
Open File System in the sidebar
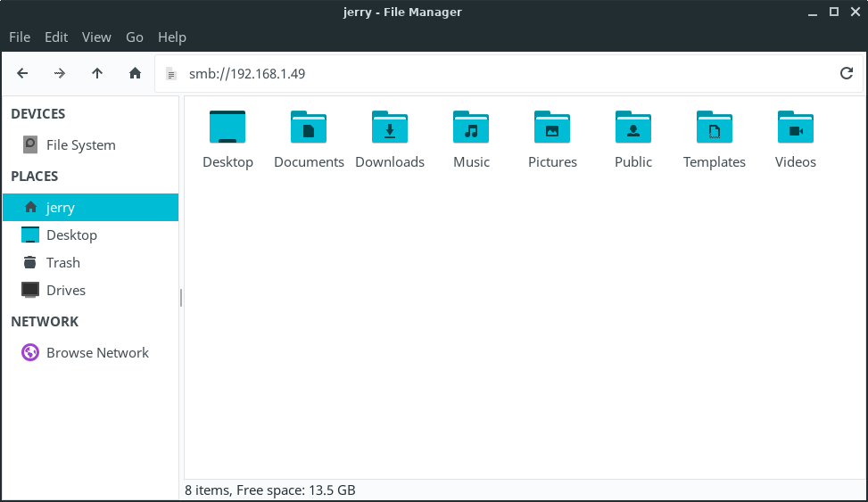[80, 144]
